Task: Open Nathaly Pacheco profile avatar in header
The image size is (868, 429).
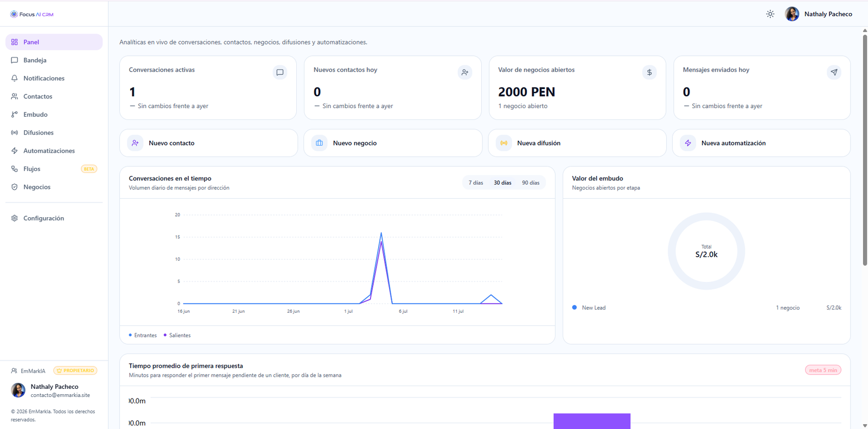Action: click(x=792, y=14)
